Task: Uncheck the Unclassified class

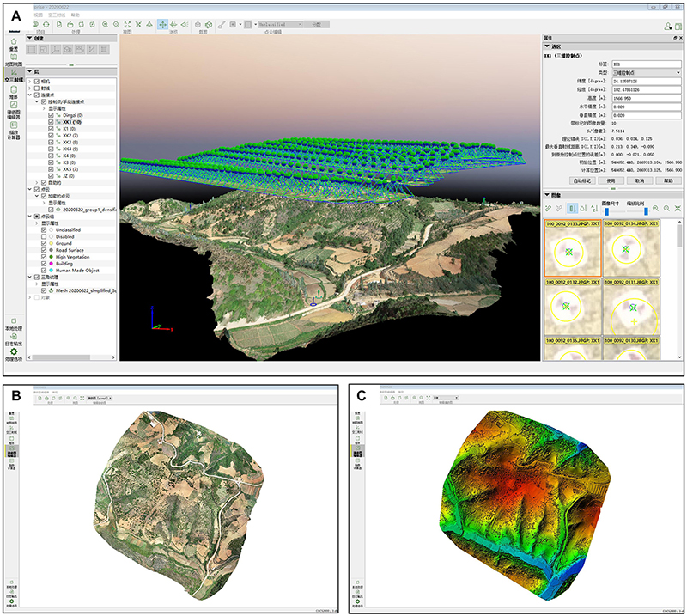Action: tap(44, 229)
